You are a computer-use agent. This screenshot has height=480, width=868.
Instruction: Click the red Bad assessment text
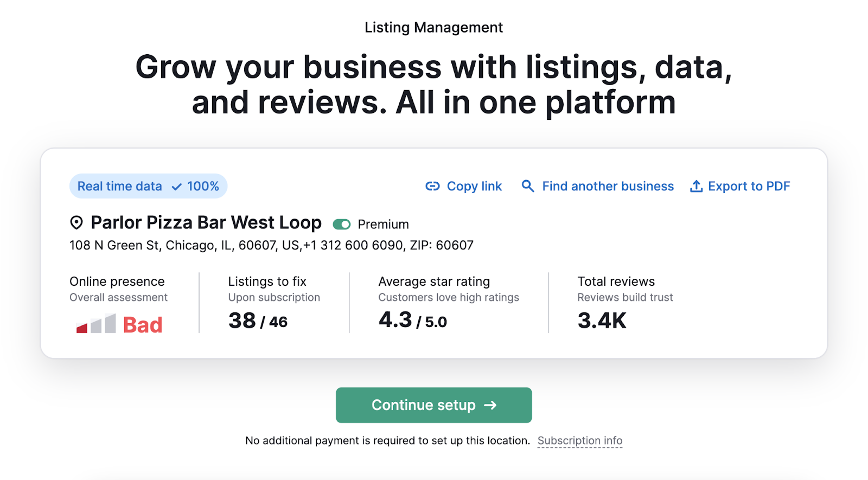[x=143, y=325]
